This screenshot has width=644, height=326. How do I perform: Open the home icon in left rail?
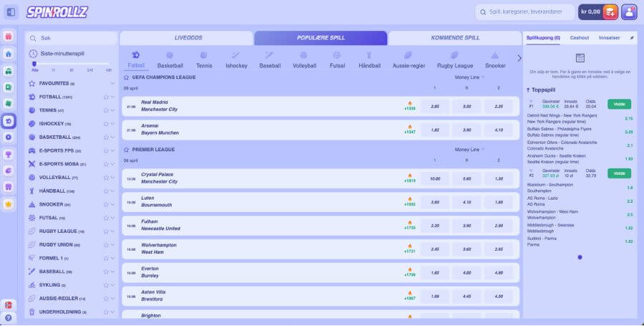pyautogui.click(x=8, y=54)
